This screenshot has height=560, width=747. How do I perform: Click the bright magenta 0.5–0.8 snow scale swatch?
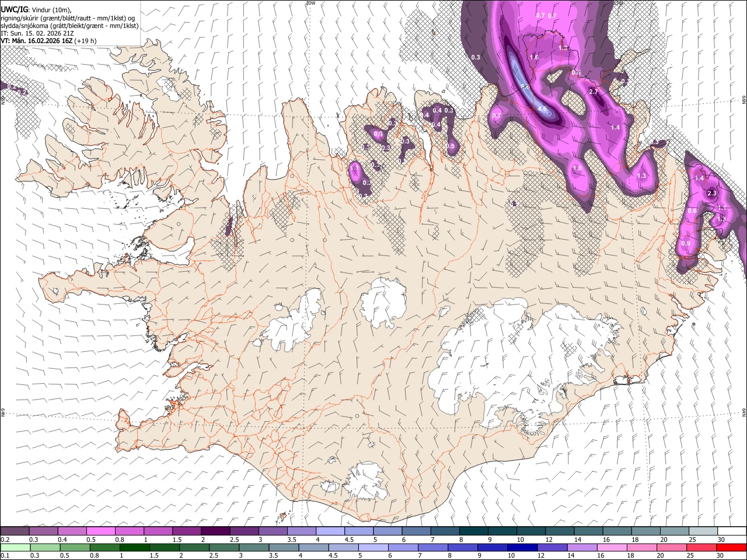pyautogui.click(x=100, y=531)
